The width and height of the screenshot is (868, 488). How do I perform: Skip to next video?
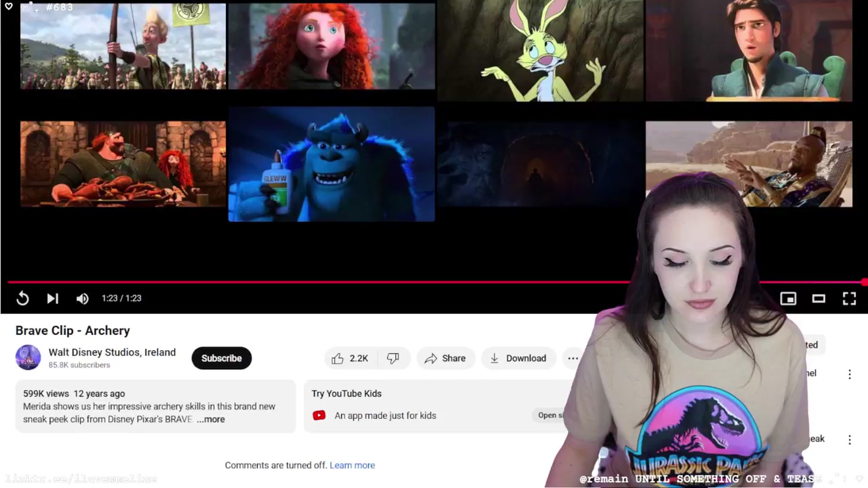pyautogui.click(x=52, y=298)
